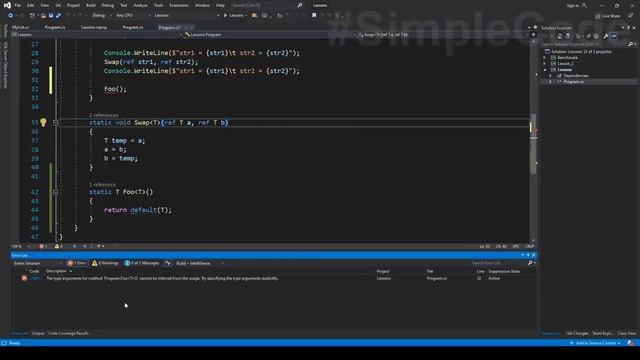Open the Build + IntelliSense dropdown
The width and height of the screenshot is (640, 360).
click(200, 263)
